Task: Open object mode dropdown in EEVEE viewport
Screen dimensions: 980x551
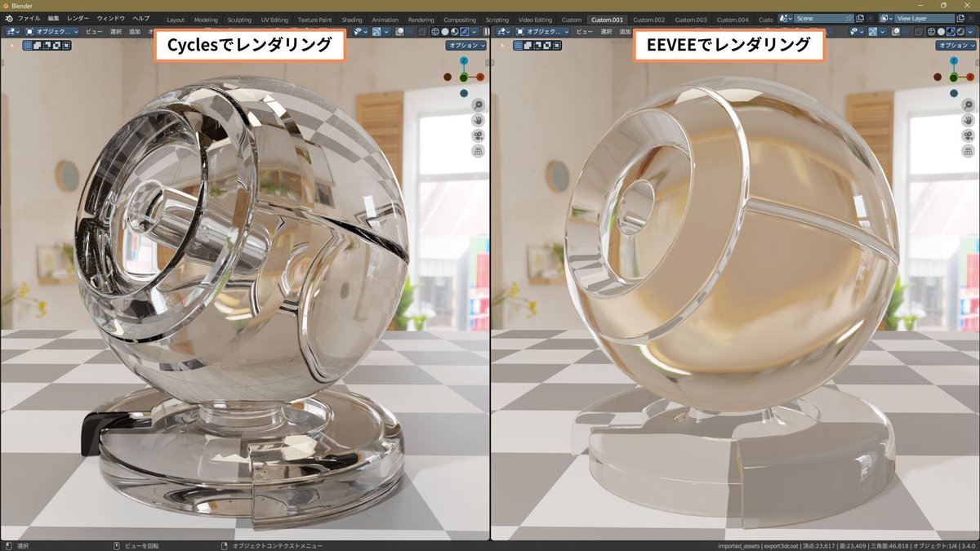Action: click(542, 32)
